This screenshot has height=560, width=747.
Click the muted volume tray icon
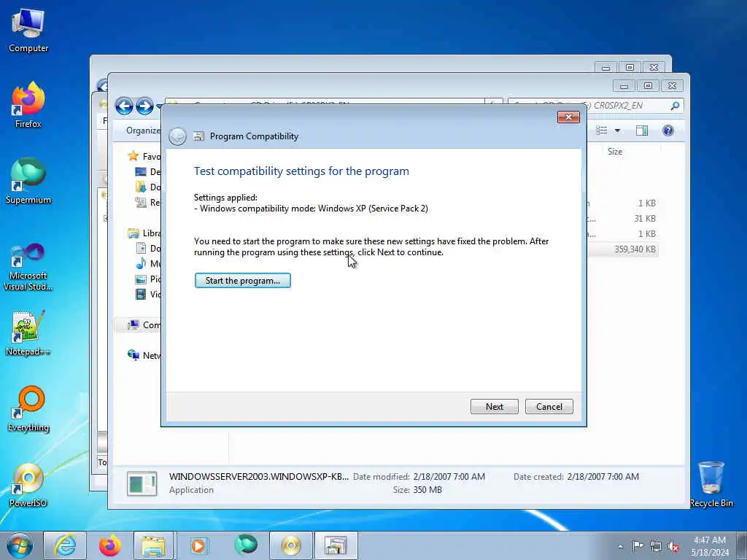point(673,547)
